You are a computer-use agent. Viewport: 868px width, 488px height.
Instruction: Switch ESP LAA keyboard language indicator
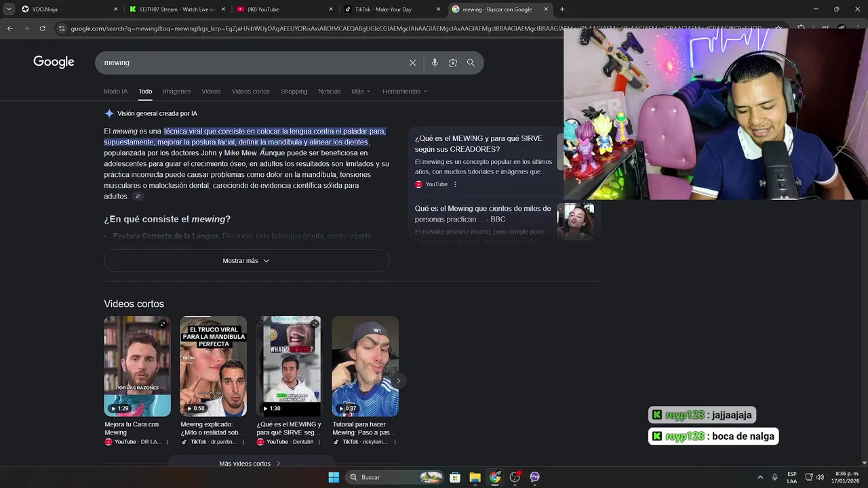792,477
